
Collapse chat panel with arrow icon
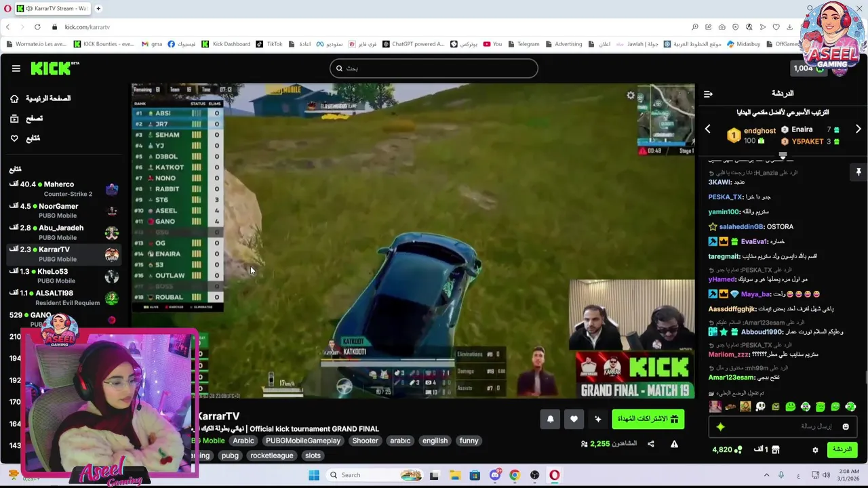(x=708, y=94)
